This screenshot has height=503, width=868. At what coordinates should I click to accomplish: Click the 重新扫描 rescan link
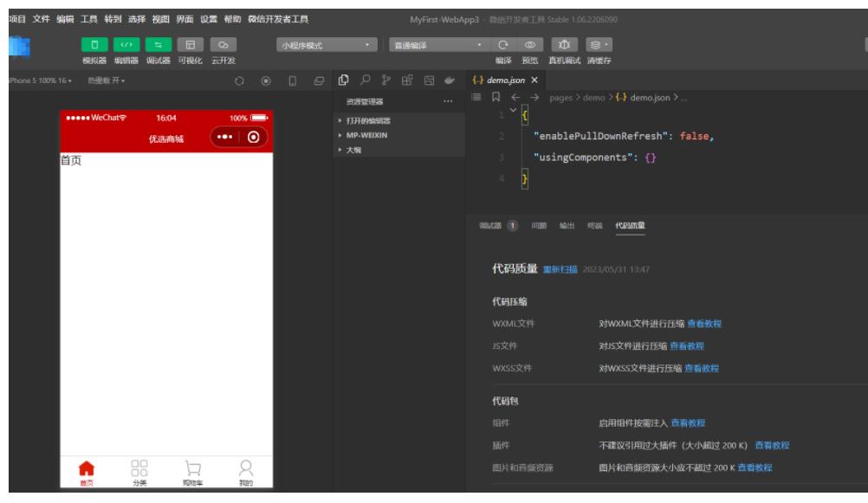tap(559, 269)
